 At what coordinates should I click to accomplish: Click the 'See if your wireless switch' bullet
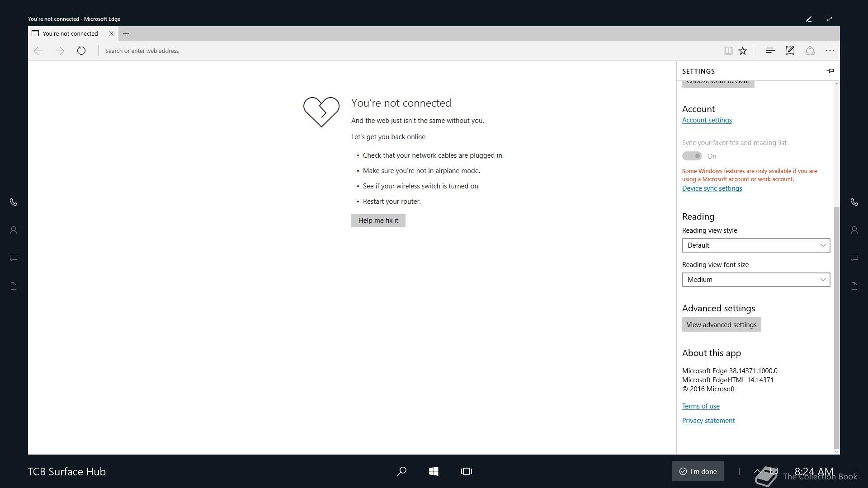[x=421, y=186]
